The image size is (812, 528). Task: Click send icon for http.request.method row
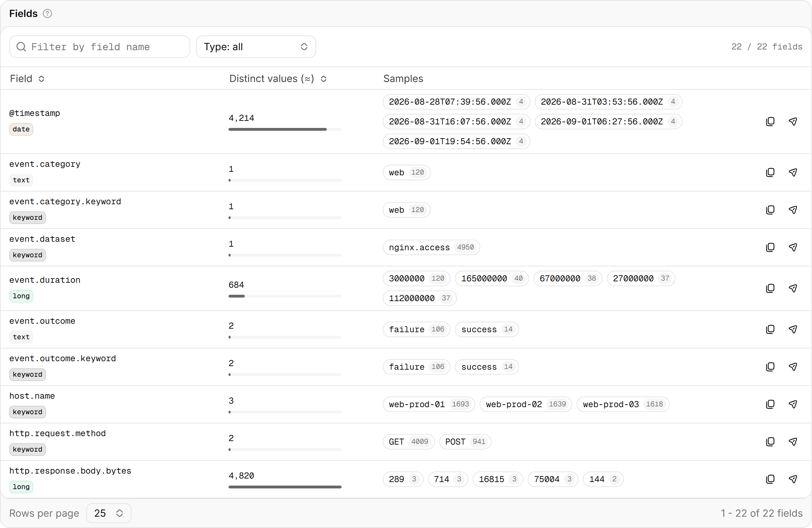(x=793, y=442)
